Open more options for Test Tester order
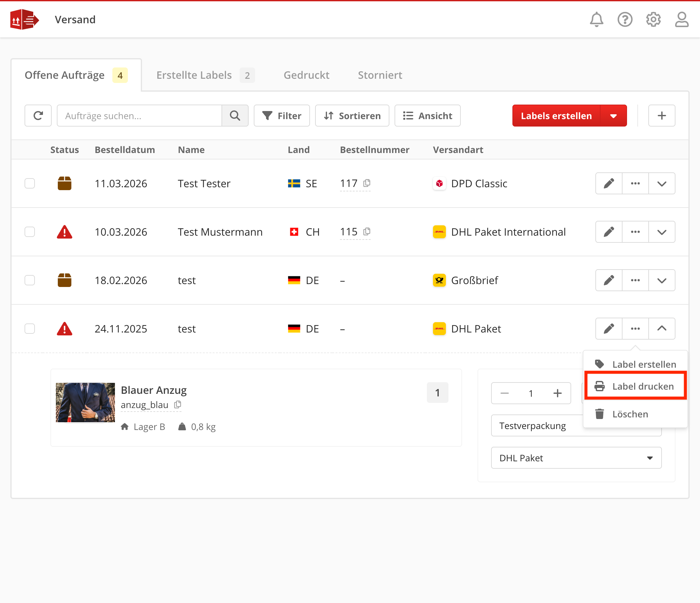 [635, 183]
